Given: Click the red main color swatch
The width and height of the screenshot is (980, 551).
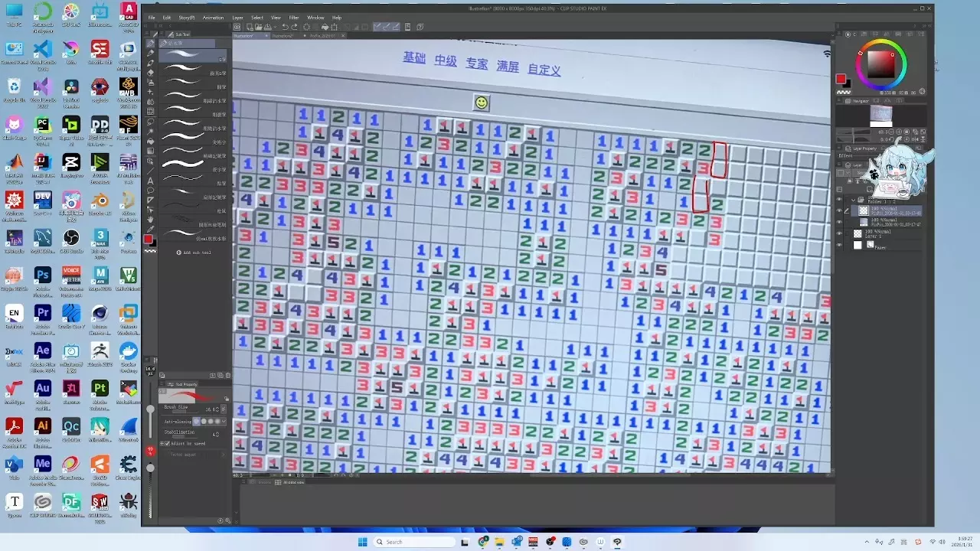Looking at the screenshot, I should coord(148,240).
